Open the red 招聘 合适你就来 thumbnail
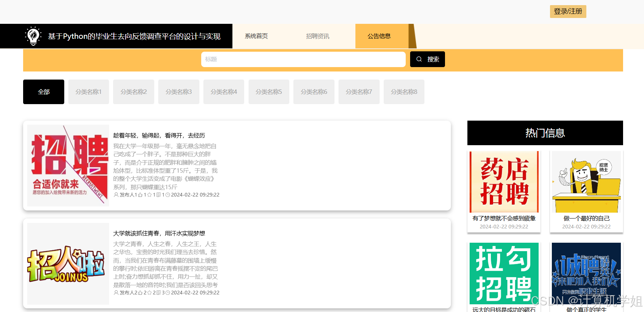 coord(68,165)
